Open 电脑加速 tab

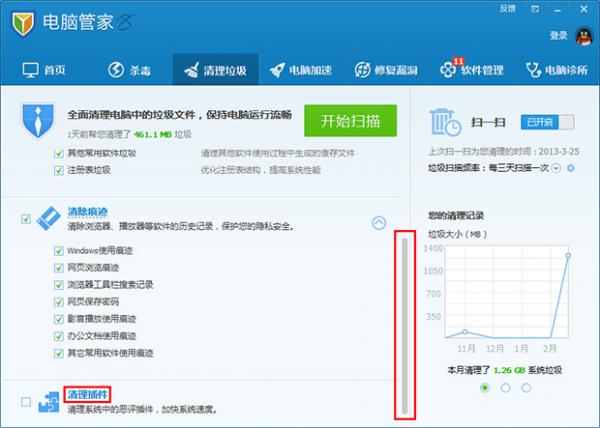[301, 70]
